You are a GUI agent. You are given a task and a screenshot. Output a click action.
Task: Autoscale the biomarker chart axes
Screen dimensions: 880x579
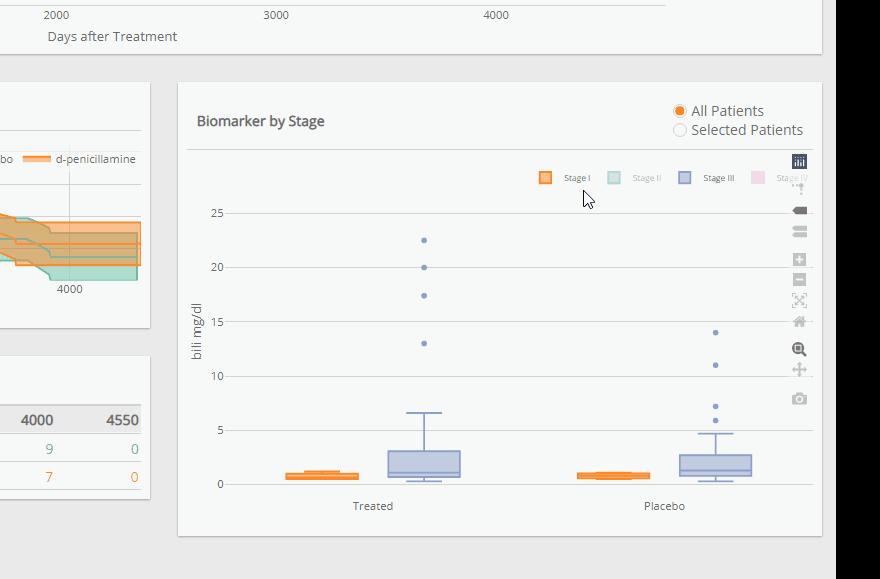tap(799, 300)
